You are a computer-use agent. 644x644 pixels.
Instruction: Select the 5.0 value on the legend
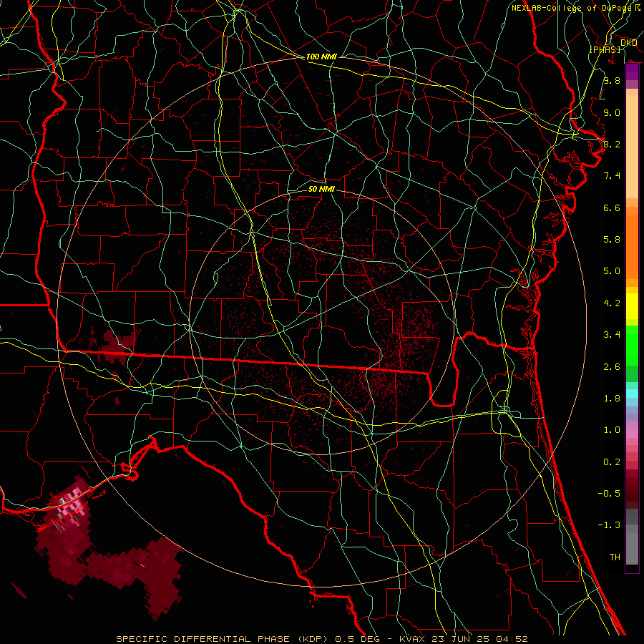point(612,271)
